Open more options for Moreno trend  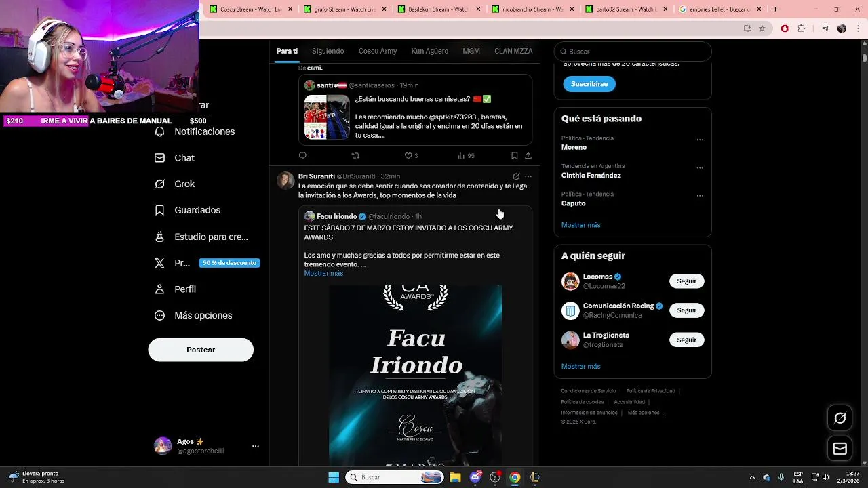(700, 140)
